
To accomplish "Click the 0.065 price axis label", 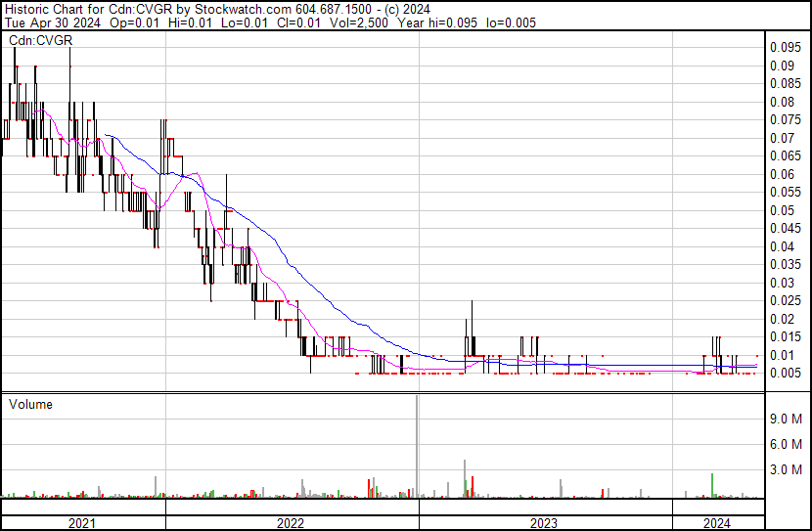I will click(786, 155).
